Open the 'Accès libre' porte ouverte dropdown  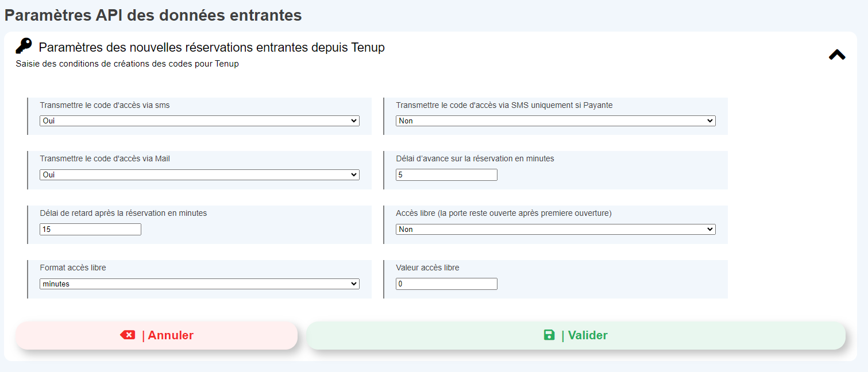pos(555,229)
